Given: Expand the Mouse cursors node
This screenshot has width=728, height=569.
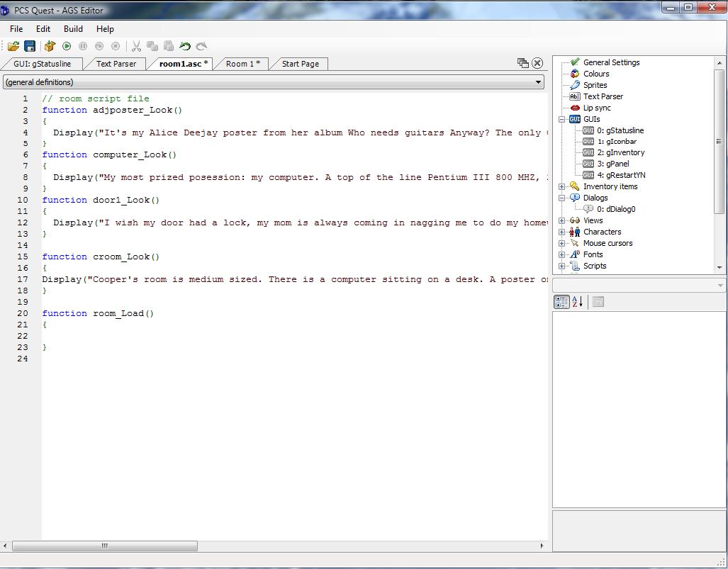Looking at the screenshot, I should (562, 243).
